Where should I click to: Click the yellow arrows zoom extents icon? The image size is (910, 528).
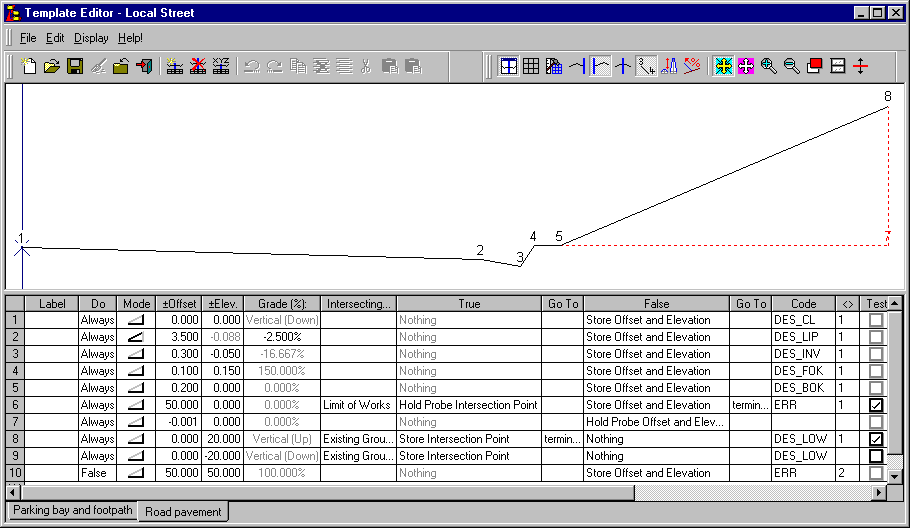coord(723,66)
